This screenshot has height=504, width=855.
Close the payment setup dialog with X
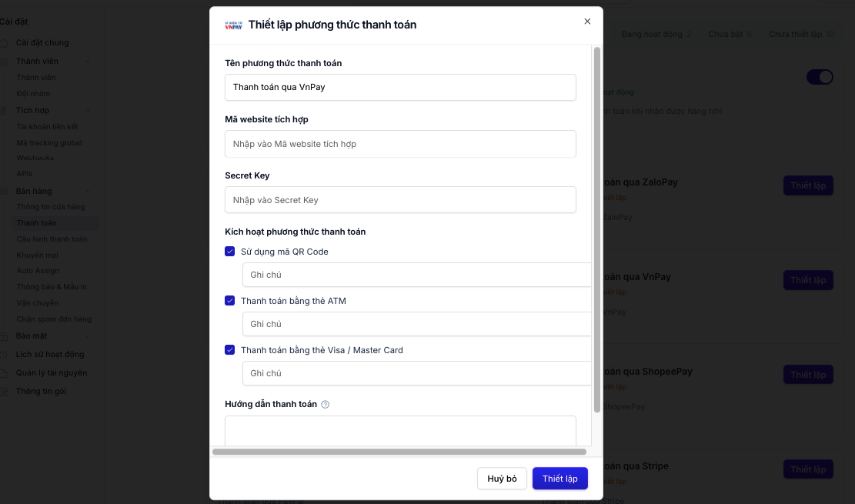coord(587,22)
